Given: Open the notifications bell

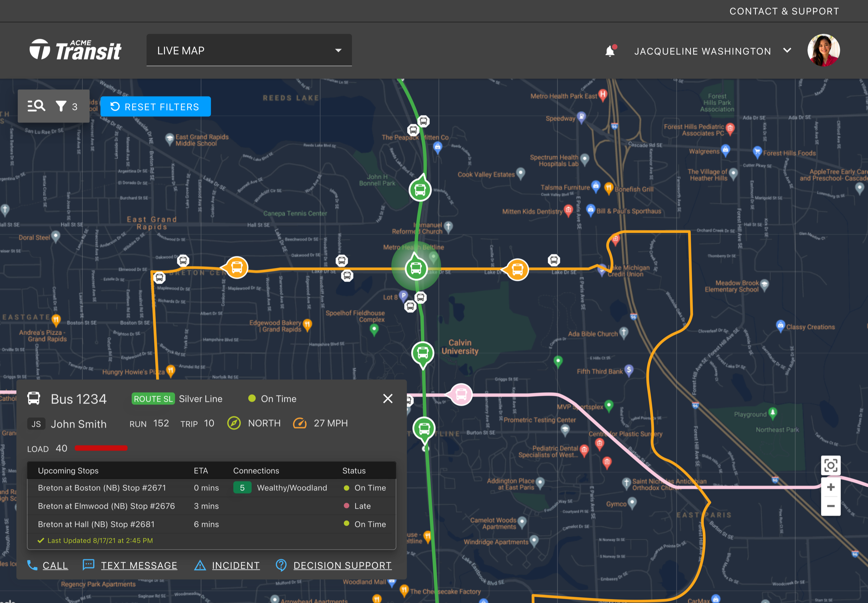Looking at the screenshot, I should click(610, 51).
